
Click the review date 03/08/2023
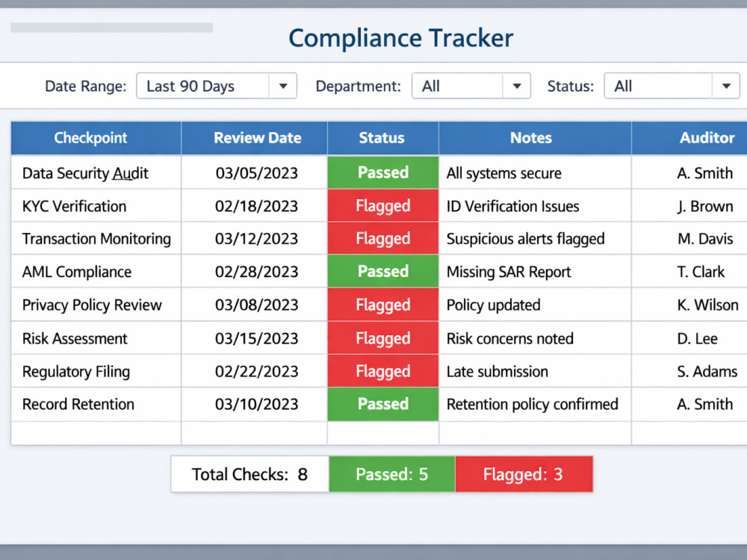coord(257,305)
